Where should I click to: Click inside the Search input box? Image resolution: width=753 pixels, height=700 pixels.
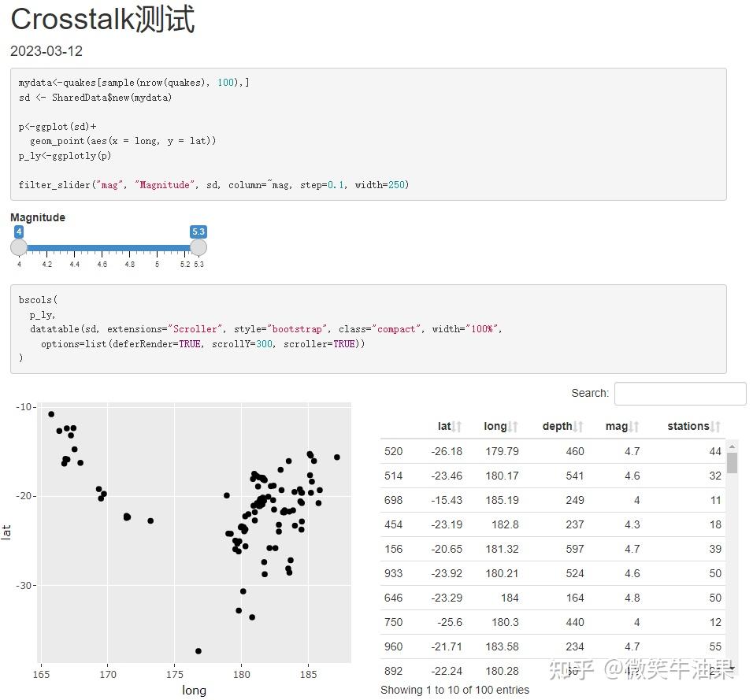click(x=679, y=393)
